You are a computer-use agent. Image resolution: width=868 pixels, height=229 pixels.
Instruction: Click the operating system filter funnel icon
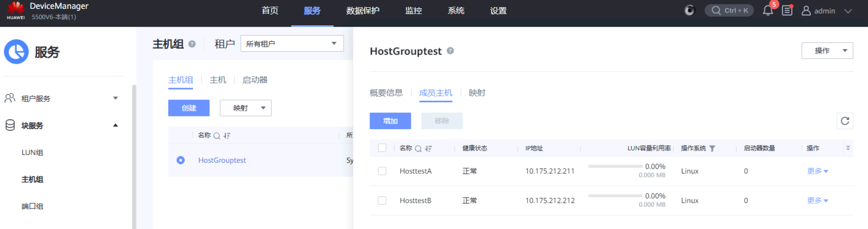pos(712,149)
